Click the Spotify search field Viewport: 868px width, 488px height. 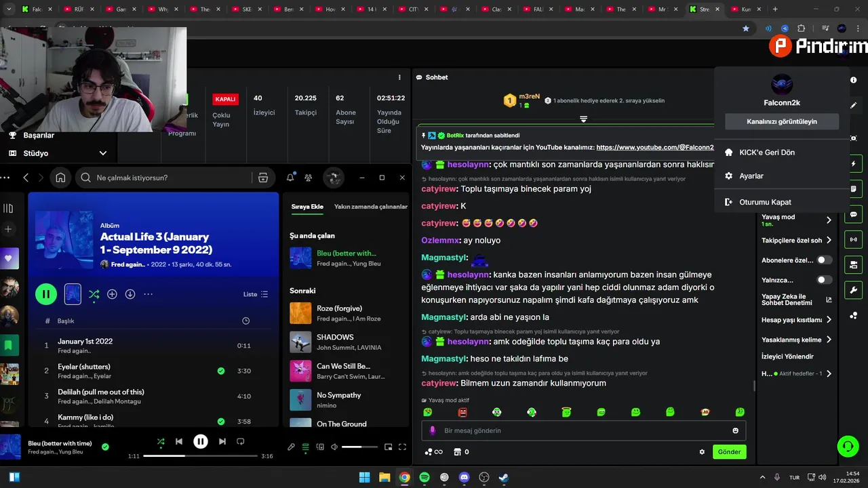pyautogui.click(x=163, y=178)
